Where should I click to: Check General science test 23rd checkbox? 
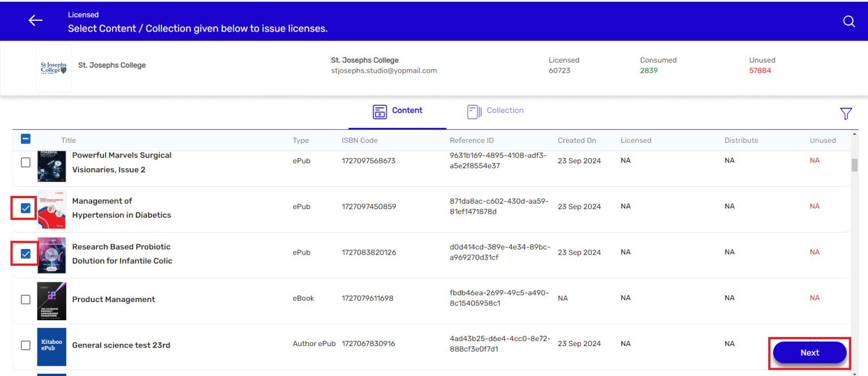click(25, 346)
